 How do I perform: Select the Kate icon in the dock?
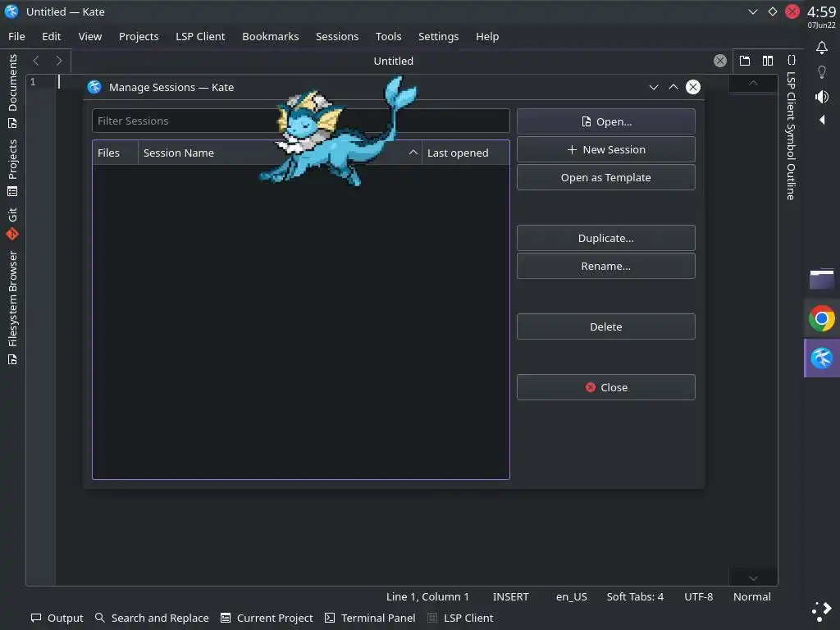822,358
